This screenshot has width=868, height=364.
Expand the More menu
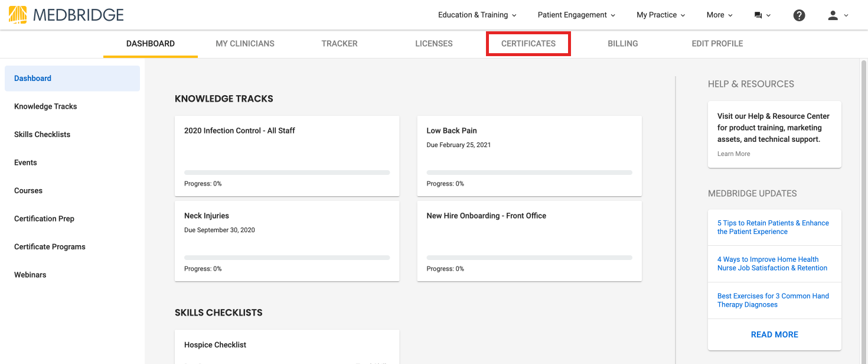[719, 14]
